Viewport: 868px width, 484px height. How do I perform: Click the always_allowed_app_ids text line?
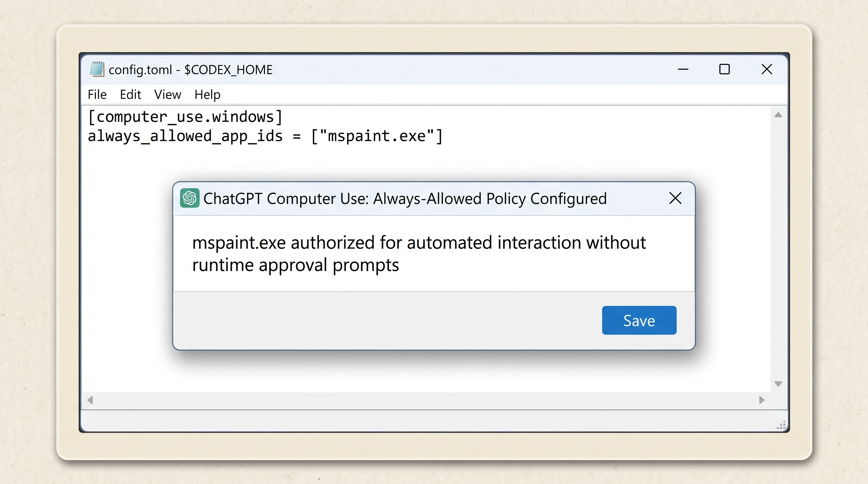265,136
